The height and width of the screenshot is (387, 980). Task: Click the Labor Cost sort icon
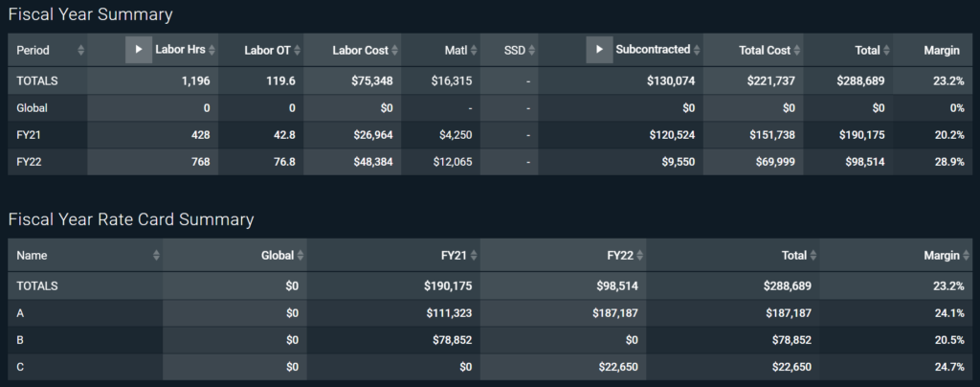click(395, 50)
